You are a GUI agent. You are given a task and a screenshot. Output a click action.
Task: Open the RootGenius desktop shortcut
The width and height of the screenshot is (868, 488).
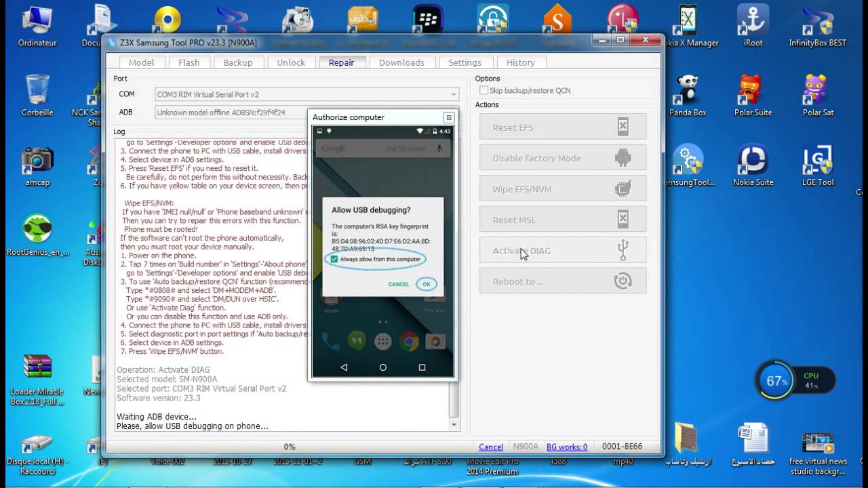click(37, 235)
